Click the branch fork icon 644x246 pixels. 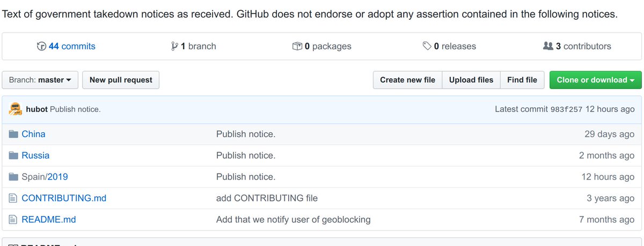[174, 47]
